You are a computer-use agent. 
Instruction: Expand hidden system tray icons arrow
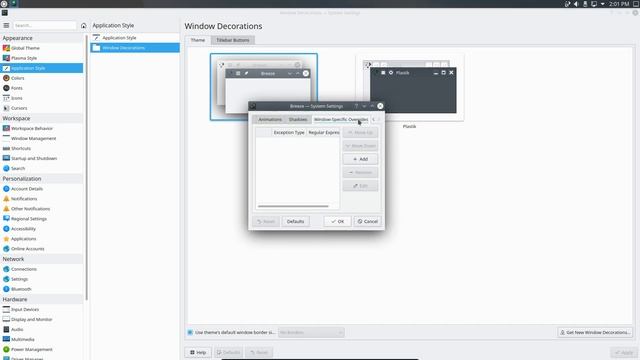(x=602, y=4)
